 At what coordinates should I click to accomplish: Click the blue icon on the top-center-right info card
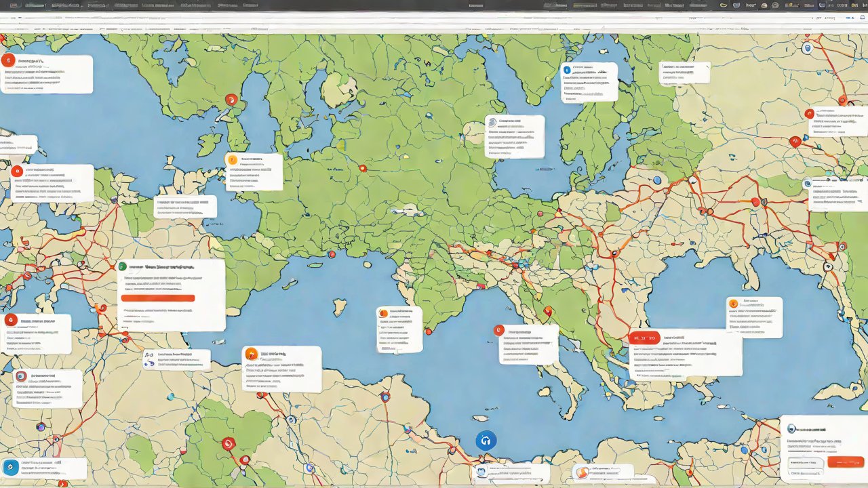(x=567, y=70)
